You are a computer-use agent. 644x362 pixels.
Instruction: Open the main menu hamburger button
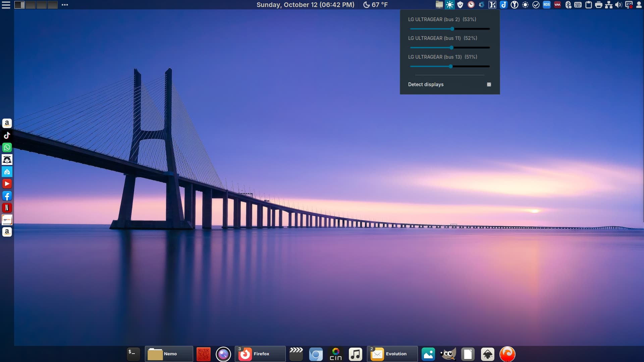pos(6,5)
